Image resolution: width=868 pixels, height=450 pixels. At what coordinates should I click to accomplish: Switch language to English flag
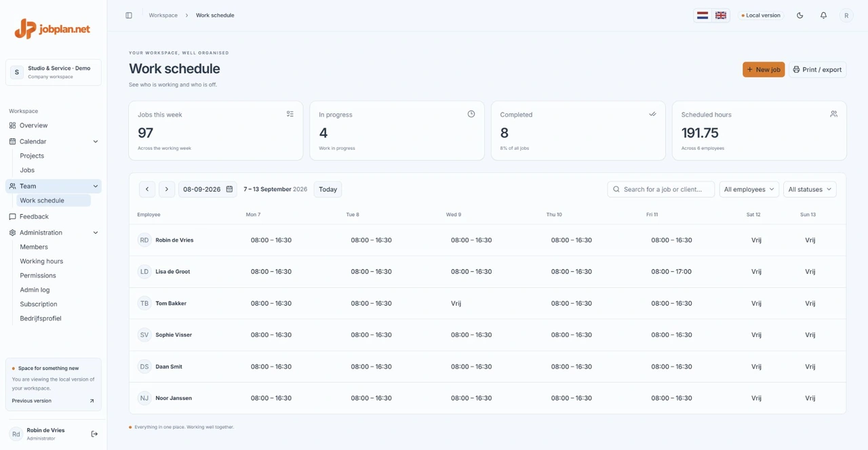click(721, 15)
